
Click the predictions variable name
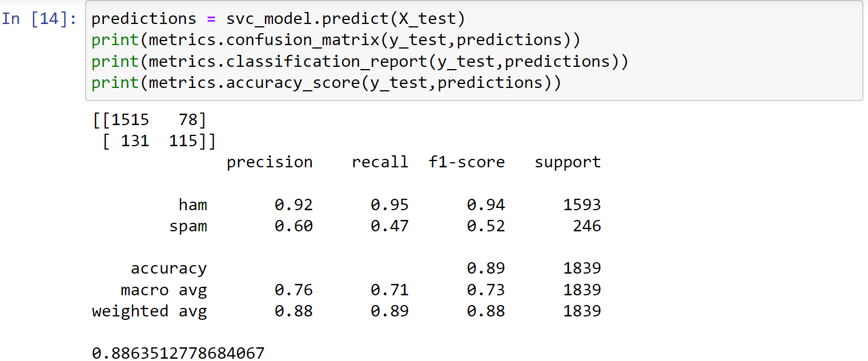click(x=144, y=19)
